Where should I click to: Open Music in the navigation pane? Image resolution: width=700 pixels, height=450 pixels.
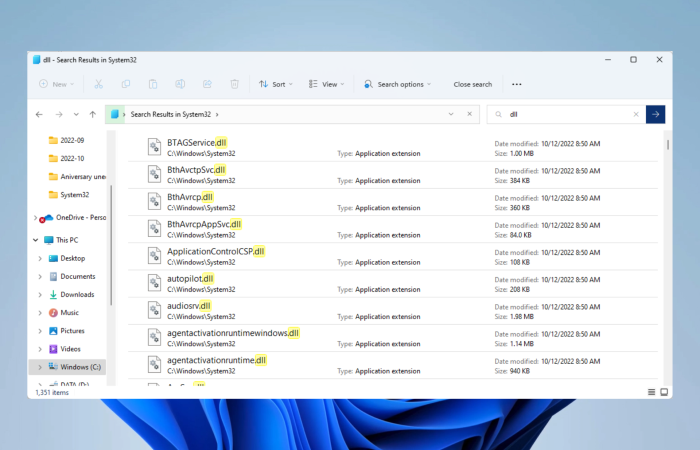tap(64, 312)
